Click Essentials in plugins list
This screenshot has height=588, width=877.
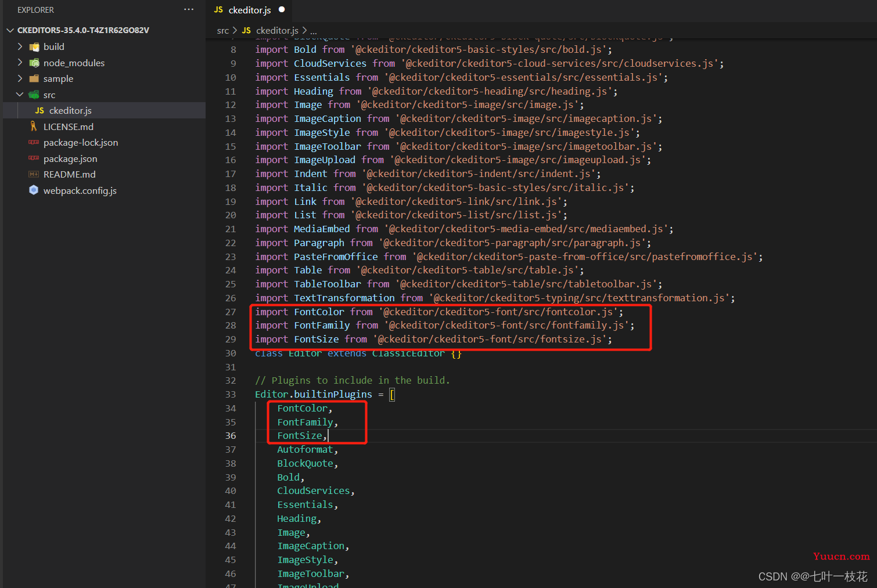click(305, 505)
